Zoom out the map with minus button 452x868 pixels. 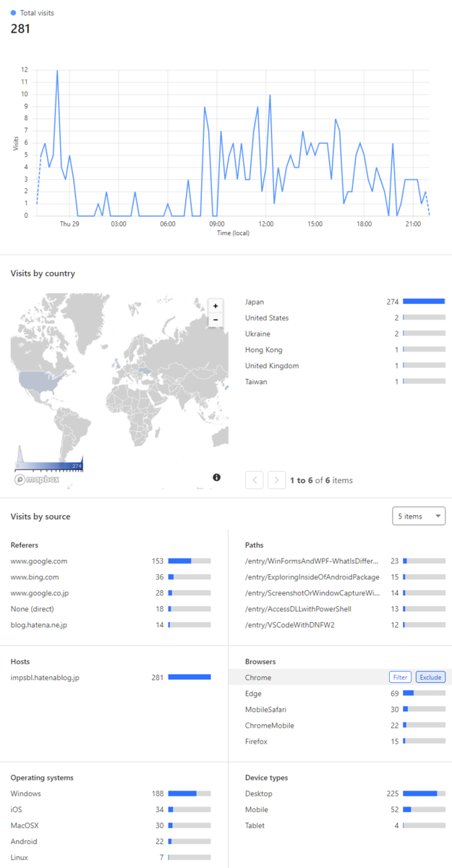tap(216, 319)
